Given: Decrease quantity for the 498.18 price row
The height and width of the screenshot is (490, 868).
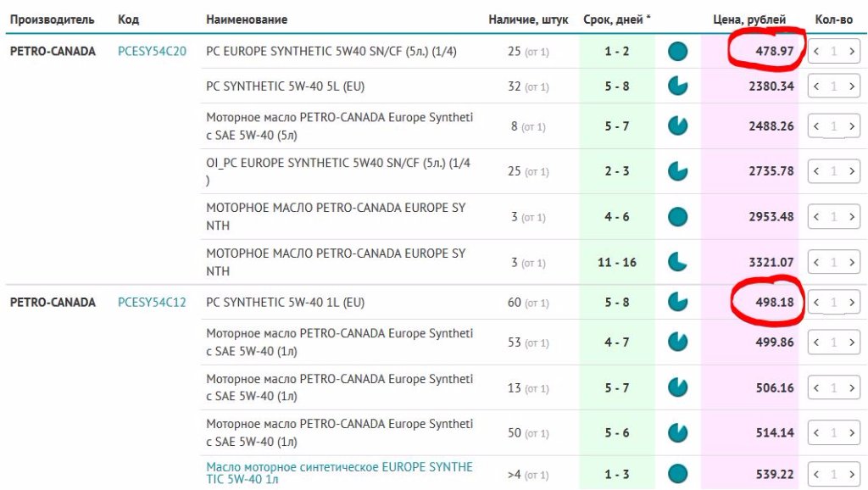Looking at the screenshot, I should 816,303.
